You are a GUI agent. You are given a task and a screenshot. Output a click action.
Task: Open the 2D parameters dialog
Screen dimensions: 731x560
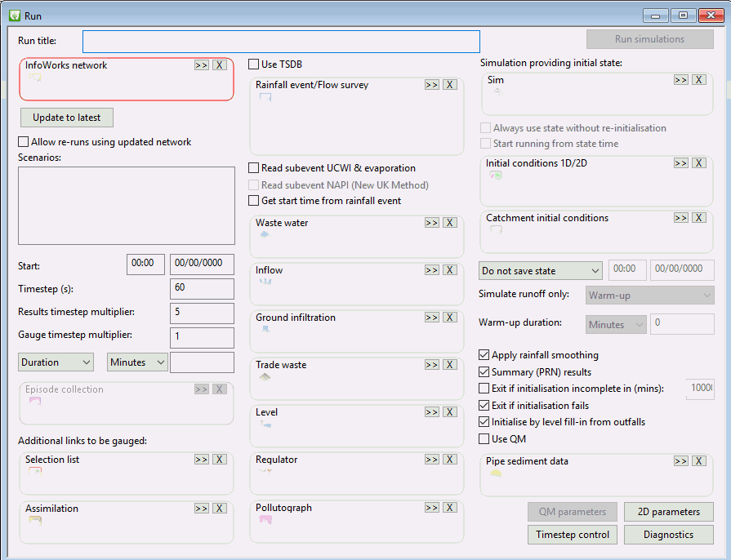click(669, 512)
